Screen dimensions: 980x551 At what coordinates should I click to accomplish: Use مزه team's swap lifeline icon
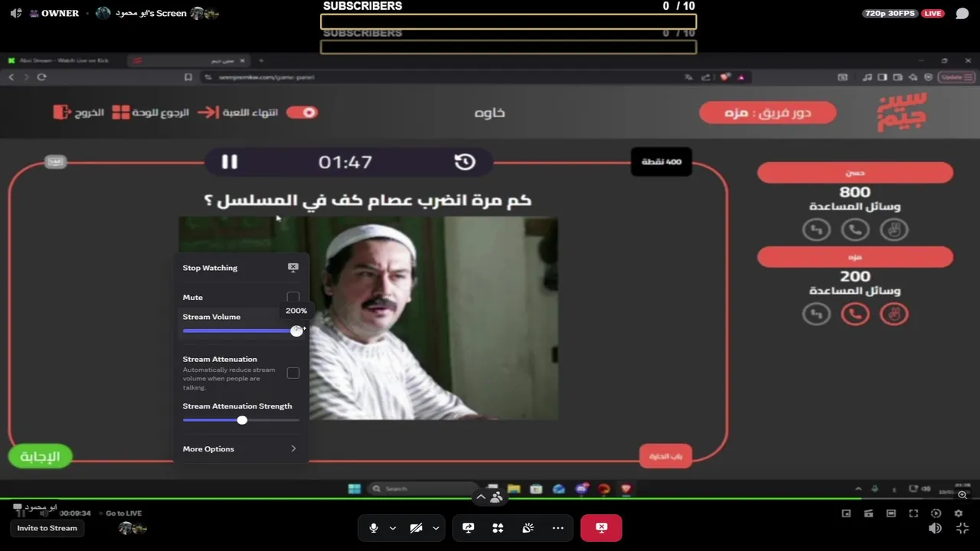(x=816, y=314)
